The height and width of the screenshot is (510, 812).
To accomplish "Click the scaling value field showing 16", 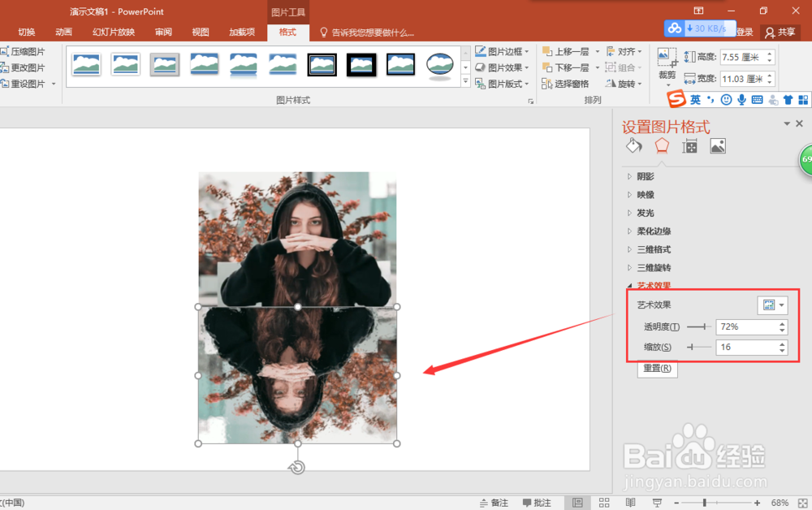I will pyautogui.click(x=746, y=347).
